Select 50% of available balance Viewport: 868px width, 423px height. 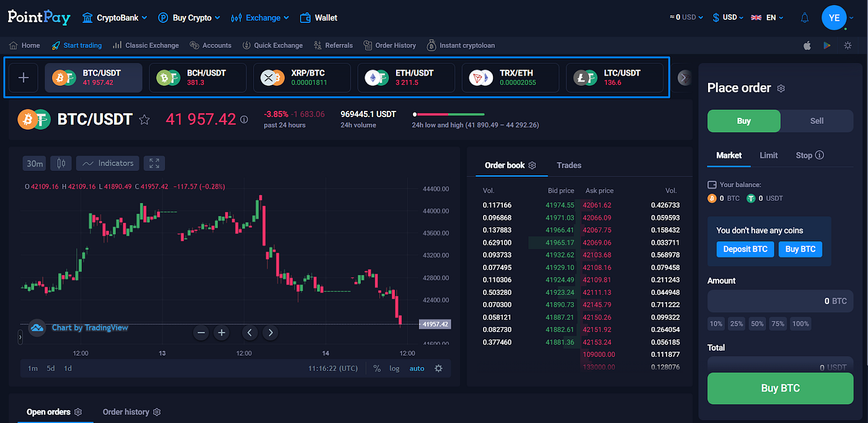coord(757,323)
